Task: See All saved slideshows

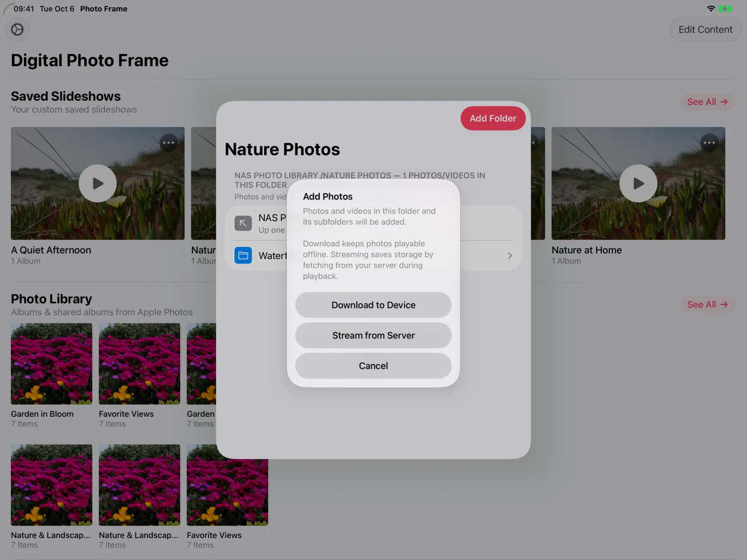Action: tap(707, 102)
